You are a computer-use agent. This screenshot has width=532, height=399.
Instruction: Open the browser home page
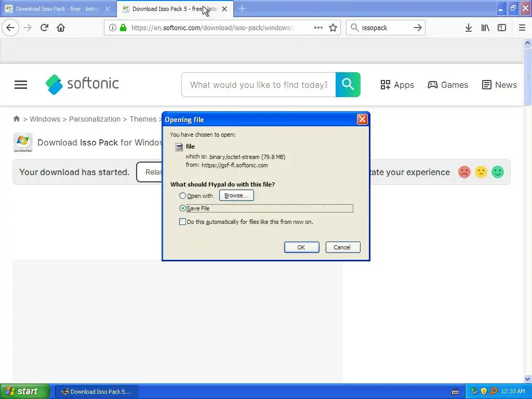(x=61, y=28)
